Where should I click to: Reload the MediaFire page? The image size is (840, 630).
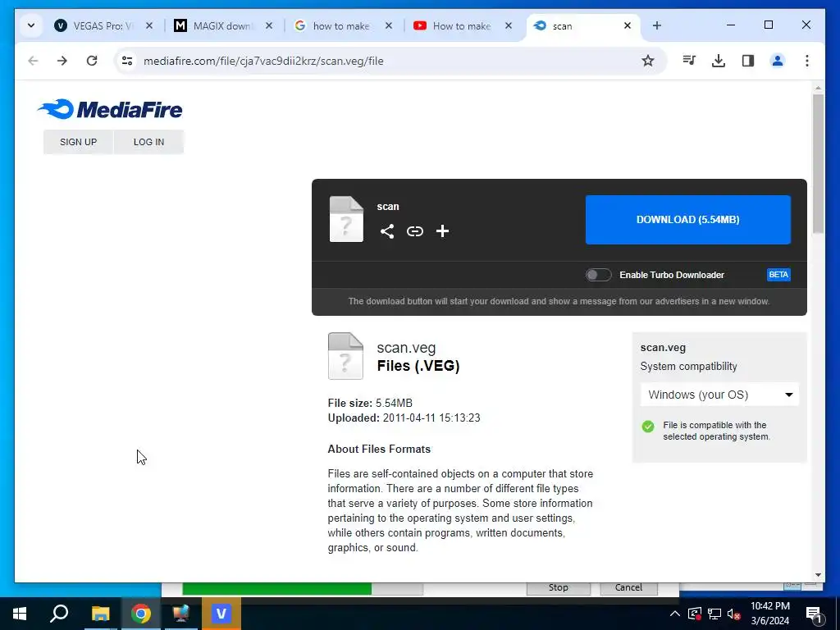[x=92, y=61]
